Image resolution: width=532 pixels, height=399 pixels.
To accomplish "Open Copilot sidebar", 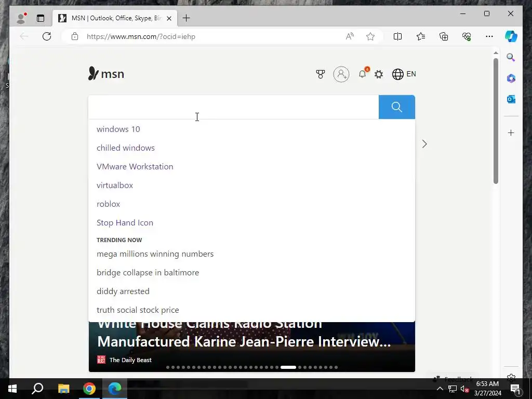I will (511, 36).
